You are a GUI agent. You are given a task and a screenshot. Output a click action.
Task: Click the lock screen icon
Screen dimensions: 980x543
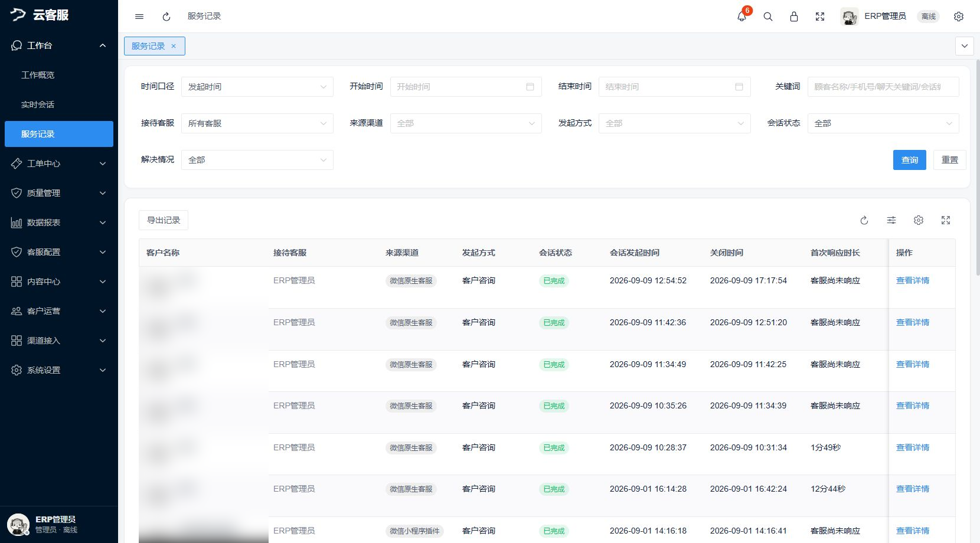(794, 17)
